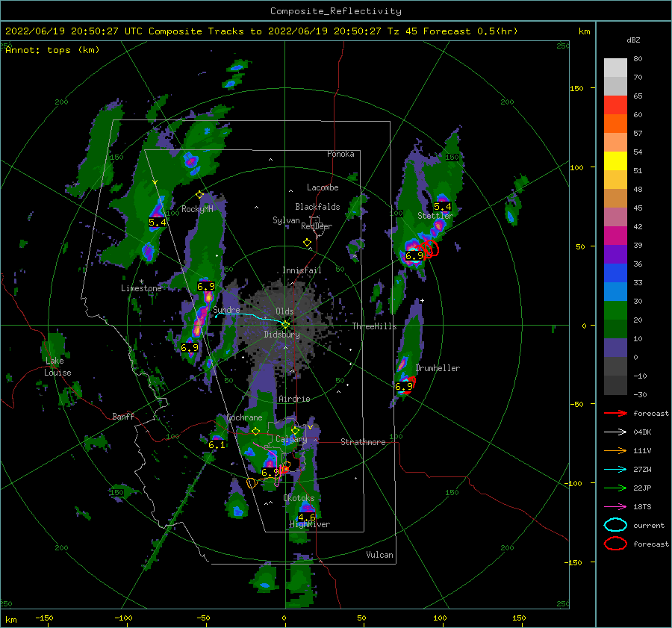The height and width of the screenshot is (628, 672).
Task: Click the Innisfail city label
Action: pos(302,270)
